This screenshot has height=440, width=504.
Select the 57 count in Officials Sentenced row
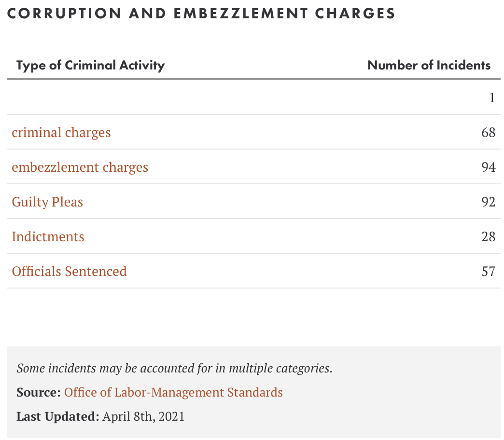[x=488, y=272]
